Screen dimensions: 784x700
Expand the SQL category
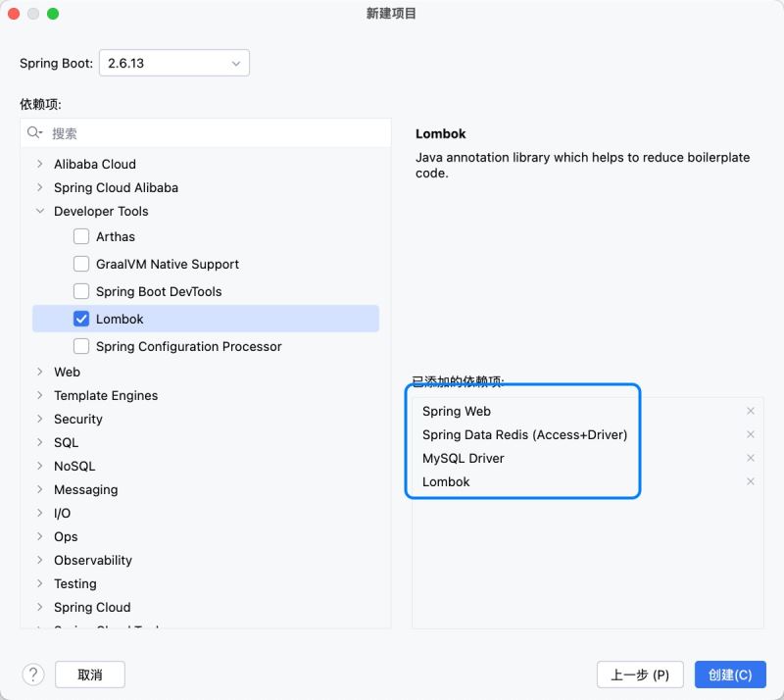pyautogui.click(x=40, y=442)
